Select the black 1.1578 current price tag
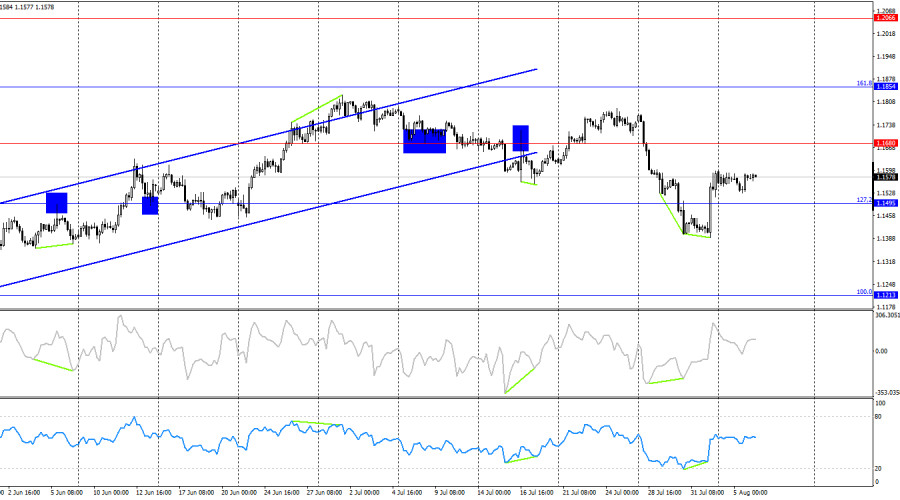 (x=885, y=177)
